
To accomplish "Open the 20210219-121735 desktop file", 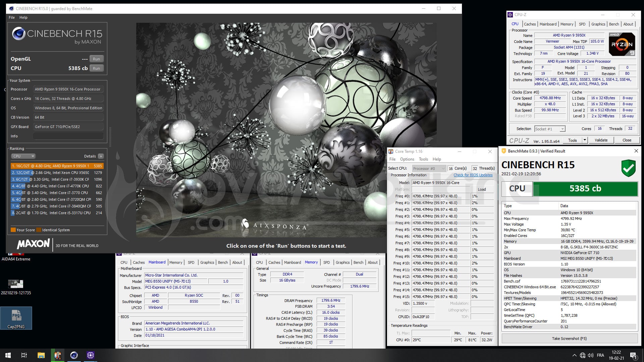I will [16, 287].
